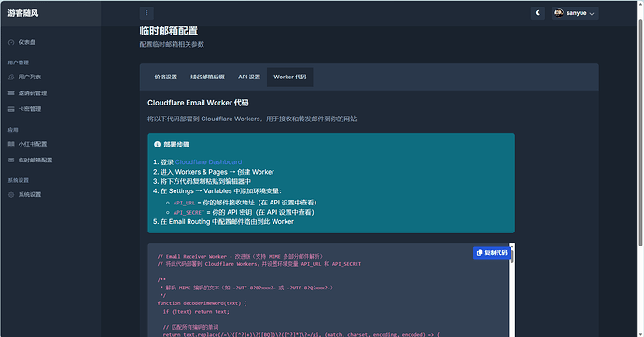644x337 pixels.
Task: Switch to the 价格设置 tab
Action: click(x=165, y=77)
